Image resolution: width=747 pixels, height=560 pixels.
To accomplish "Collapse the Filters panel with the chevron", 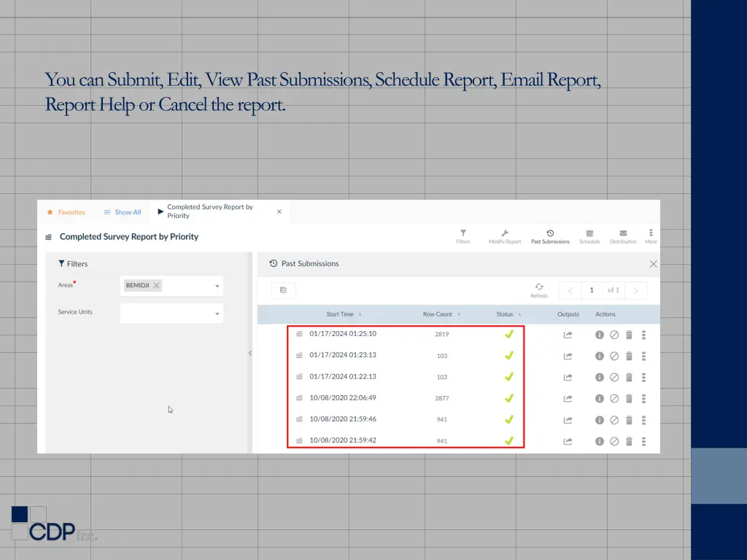I will 250,352.
